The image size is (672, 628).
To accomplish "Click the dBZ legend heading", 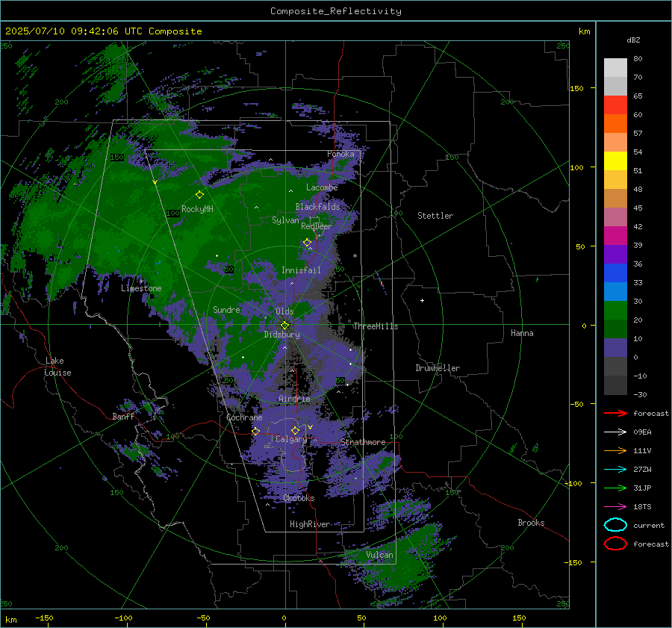I will [633, 40].
